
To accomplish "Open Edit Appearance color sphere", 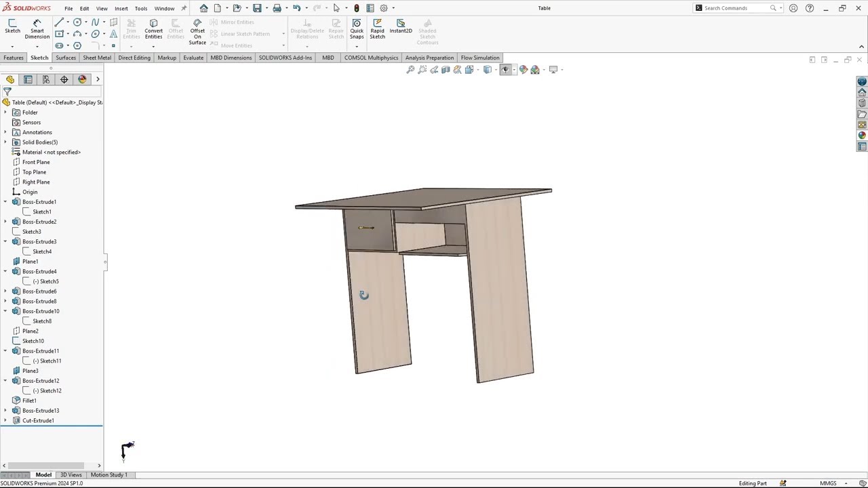I will pos(524,70).
